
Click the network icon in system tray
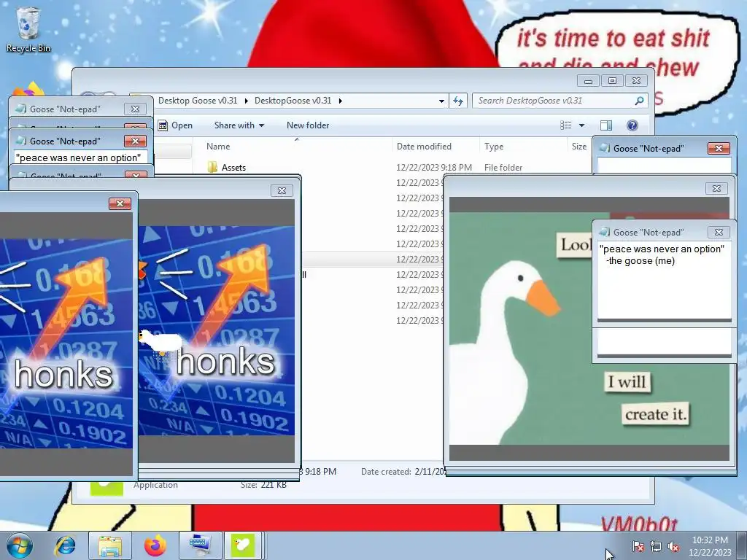click(656, 546)
